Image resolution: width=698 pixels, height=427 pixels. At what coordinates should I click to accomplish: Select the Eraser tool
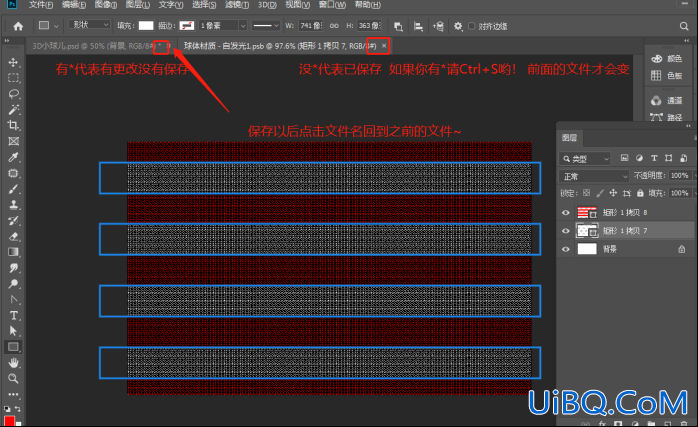(x=13, y=236)
